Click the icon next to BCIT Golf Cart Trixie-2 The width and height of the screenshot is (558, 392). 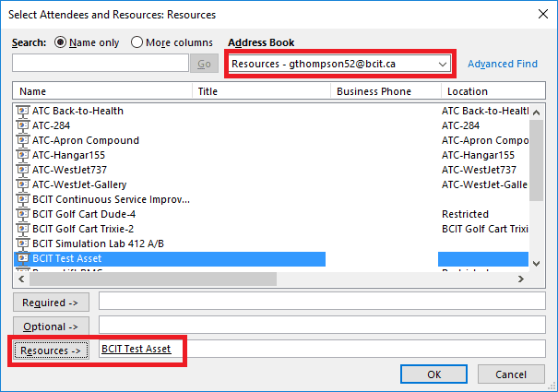(x=22, y=229)
